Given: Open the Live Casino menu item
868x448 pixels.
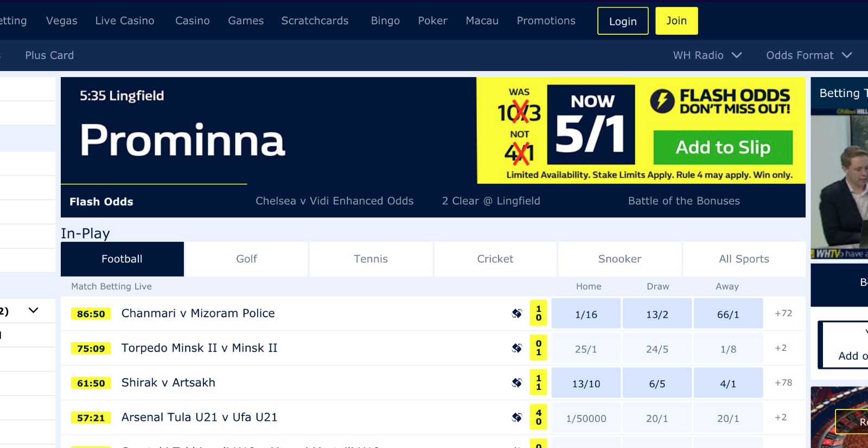Looking at the screenshot, I should pos(125,21).
